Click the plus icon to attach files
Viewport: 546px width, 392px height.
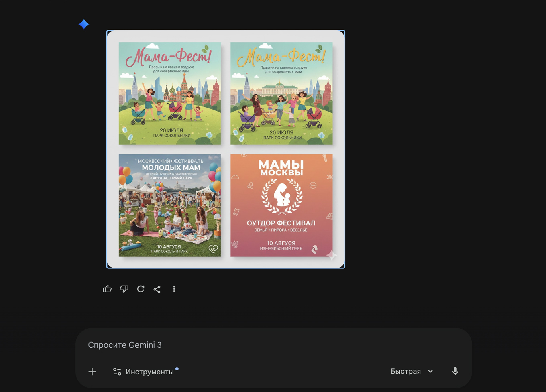pyautogui.click(x=92, y=371)
